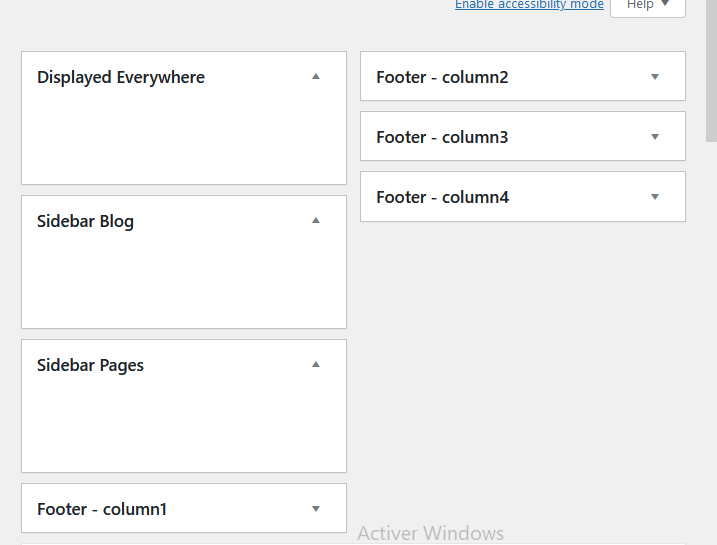Select the Sidebar Blog title
The height and width of the screenshot is (545, 717).
coord(85,221)
